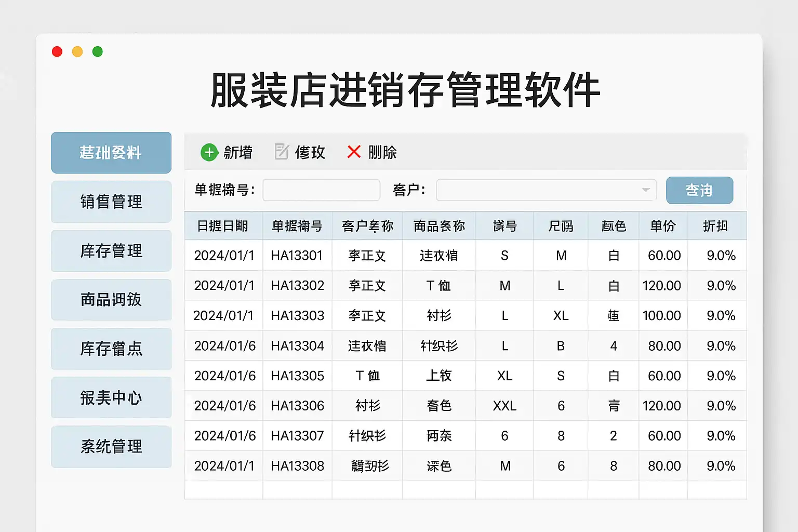Viewport: 798px width, 532px height.
Task: Open the 库存管理 sidebar menu
Action: 111,251
